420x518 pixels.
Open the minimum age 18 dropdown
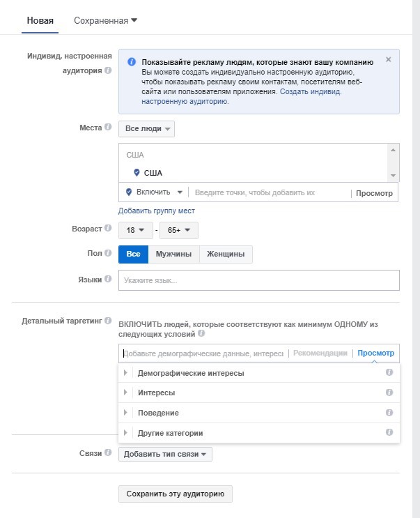tap(136, 230)
